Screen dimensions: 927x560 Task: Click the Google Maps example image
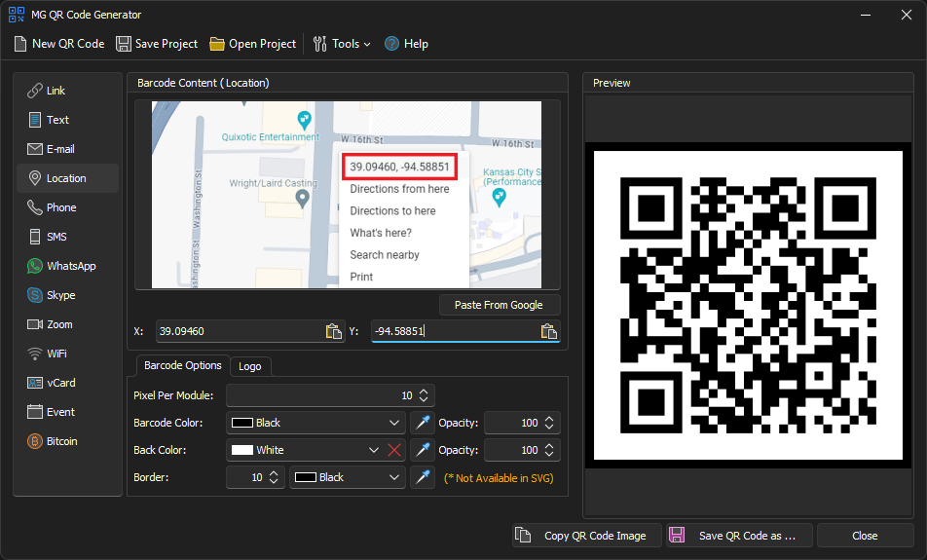coord(347,195)
